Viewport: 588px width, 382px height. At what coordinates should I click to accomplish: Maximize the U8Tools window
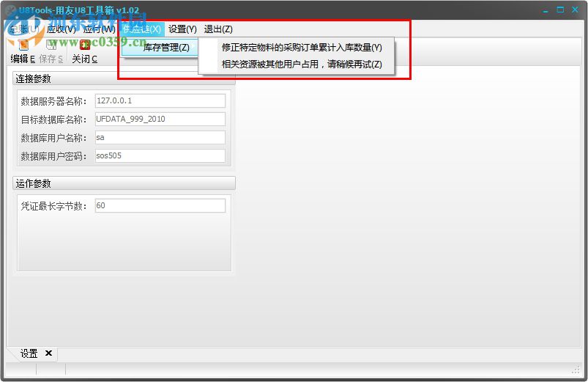[x=560, y=10]
